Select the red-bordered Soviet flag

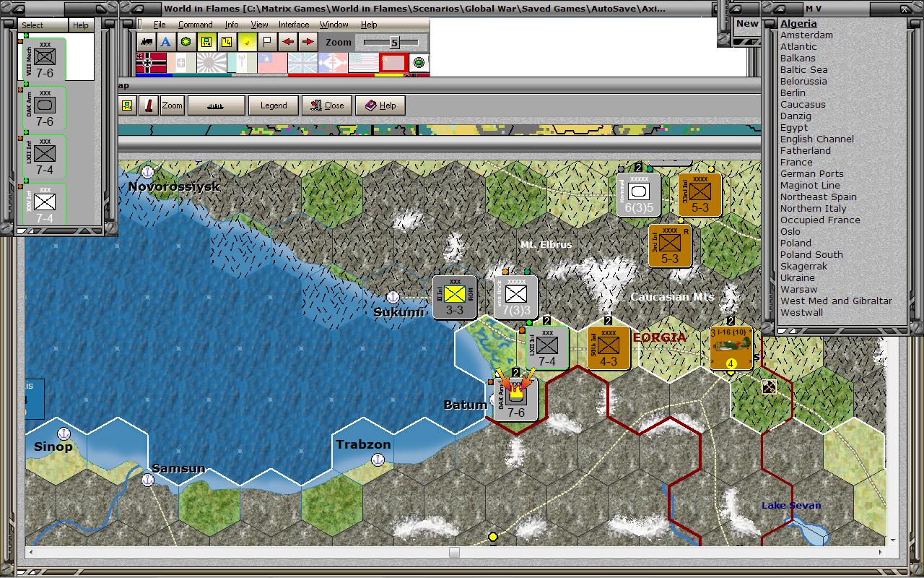tap(393, 63)
